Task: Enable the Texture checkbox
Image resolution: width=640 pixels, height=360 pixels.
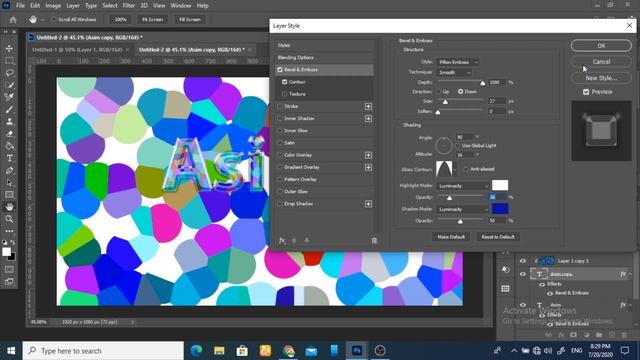Action: [x=284, y=94]
